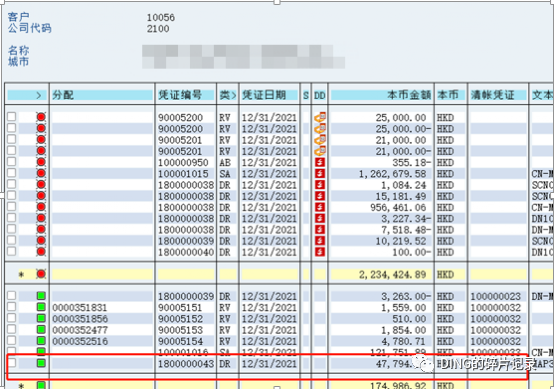Click the 本币 currency column header
Viewport: 554px width, 389px height.
450,95
